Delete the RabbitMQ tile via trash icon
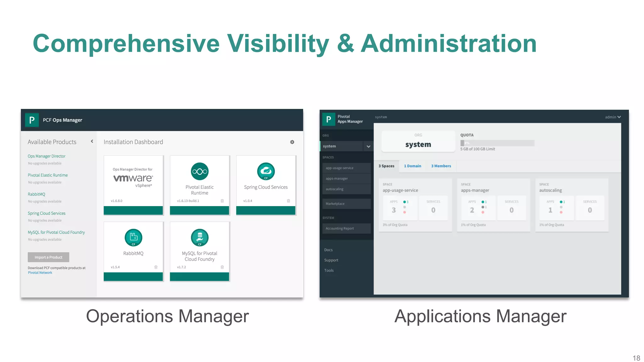 (156, 267)
